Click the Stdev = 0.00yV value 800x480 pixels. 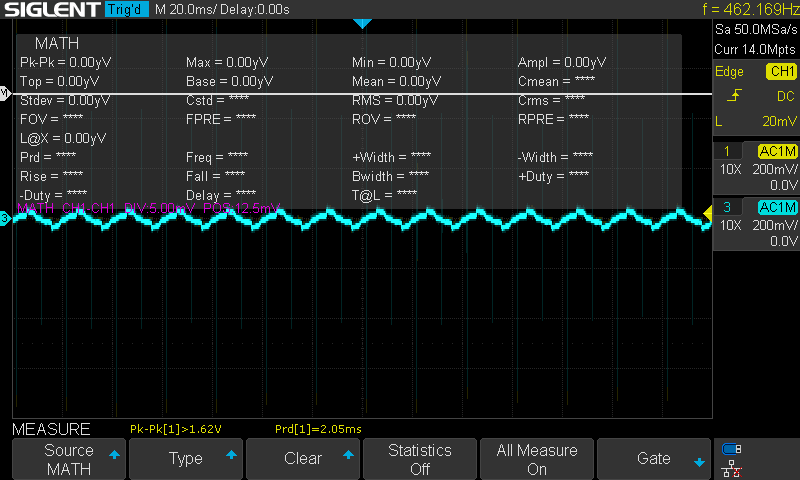[65, 100]
